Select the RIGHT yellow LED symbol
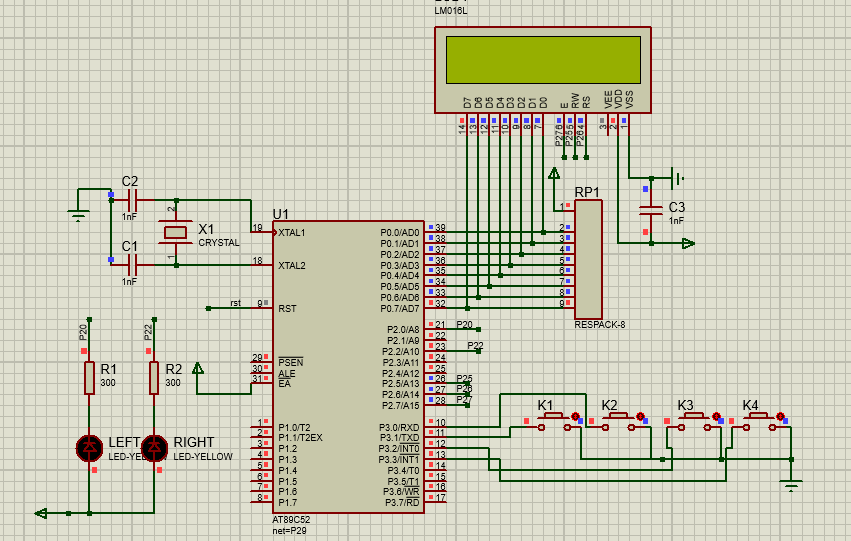This screenshot has height=541, width=851. pos(154,448)
